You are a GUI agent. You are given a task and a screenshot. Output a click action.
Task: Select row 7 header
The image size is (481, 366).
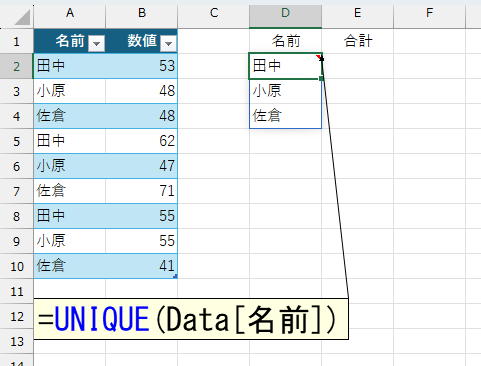17,191
